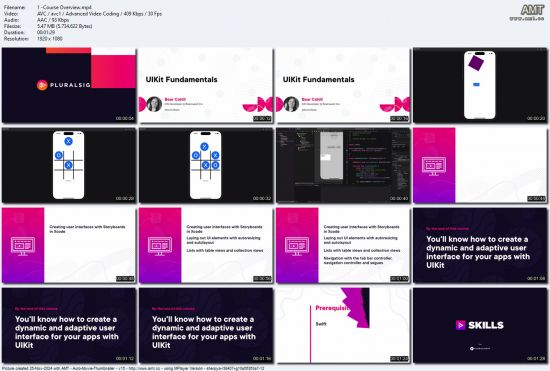The width and height of the screenshot is (550, 371).
Task: Click the SKILLS purple play logo icon
Action: pyautogui.click(x=461, y=325)
